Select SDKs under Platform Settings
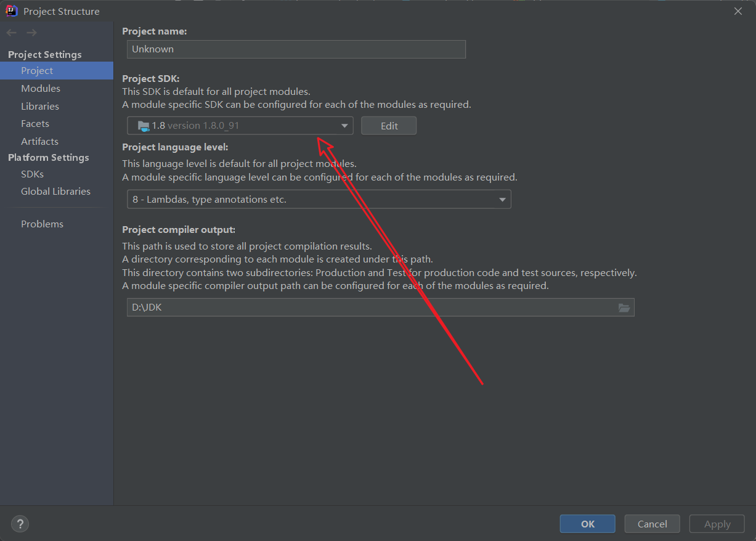 pyautogui.click(x=32, y=174)
